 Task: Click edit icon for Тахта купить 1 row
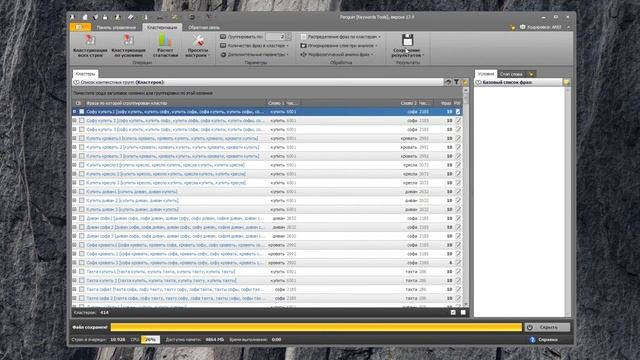tap(458, 271)
